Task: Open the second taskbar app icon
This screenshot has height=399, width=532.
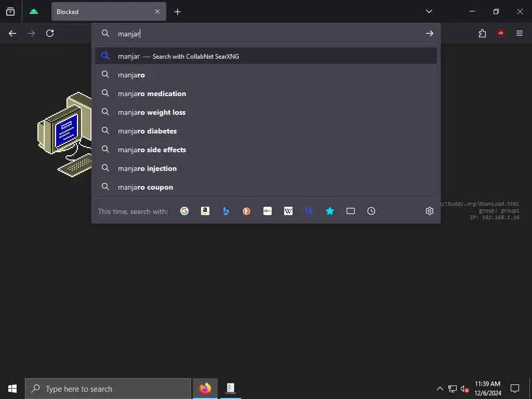Action: pos(231,388)
